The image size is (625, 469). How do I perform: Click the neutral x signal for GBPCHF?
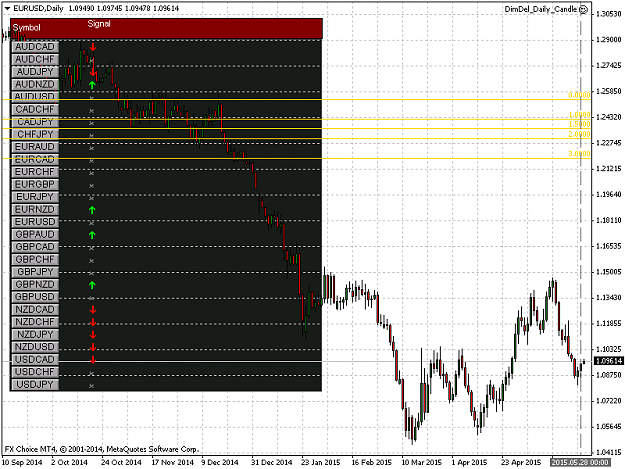pyautogui.click(x=91, y=261)
